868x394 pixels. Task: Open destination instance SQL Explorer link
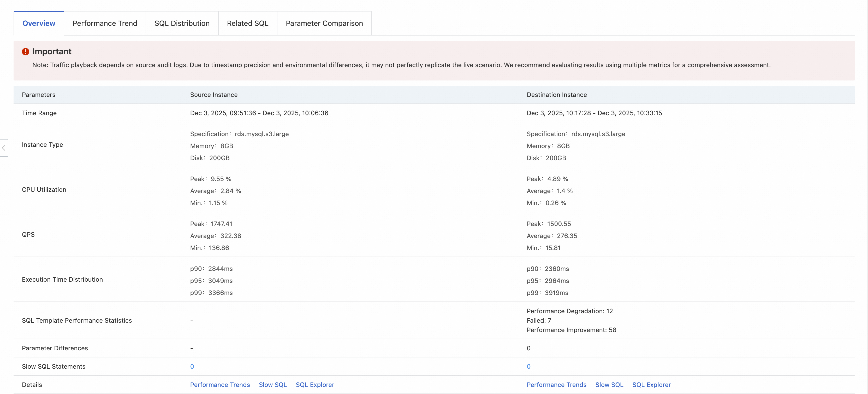coord(651,385)
